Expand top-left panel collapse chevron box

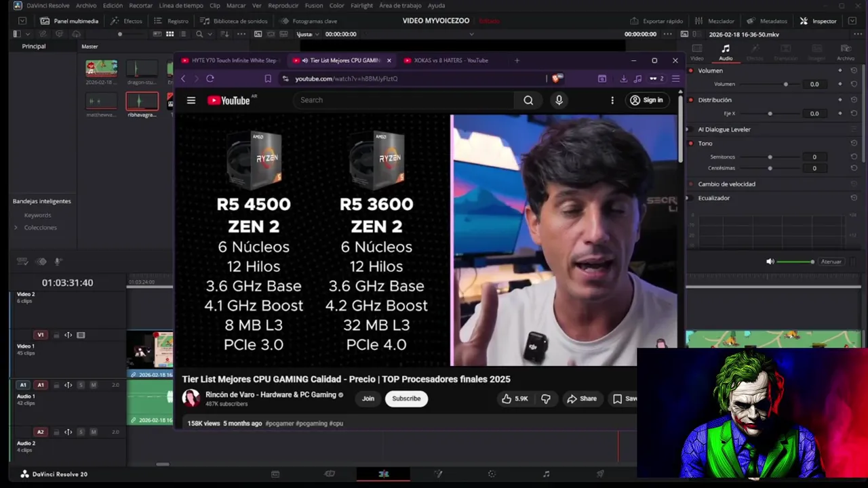22,21
